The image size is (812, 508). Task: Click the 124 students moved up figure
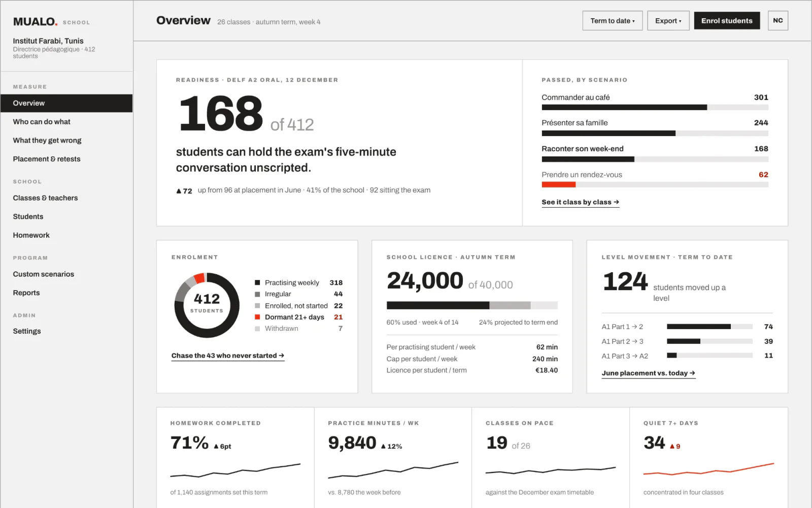click(625, 281)
